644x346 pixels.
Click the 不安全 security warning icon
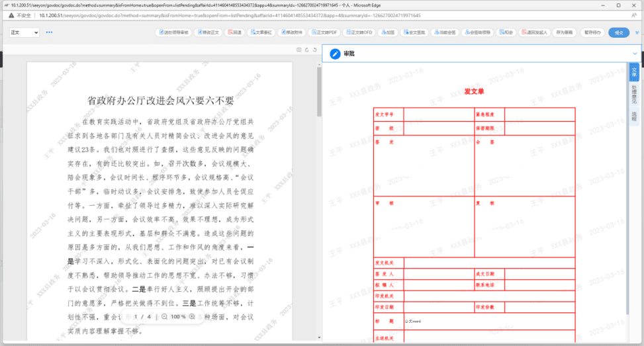[x=11, y=16]
